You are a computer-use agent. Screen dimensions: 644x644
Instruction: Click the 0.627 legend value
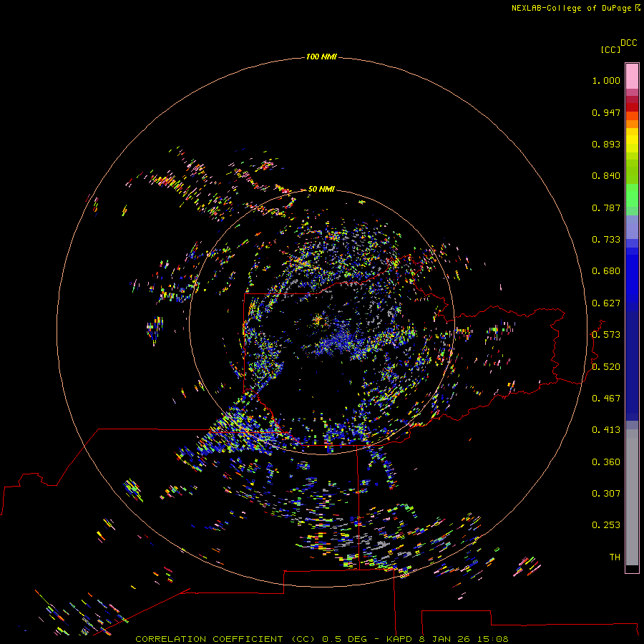click(606, 303)
